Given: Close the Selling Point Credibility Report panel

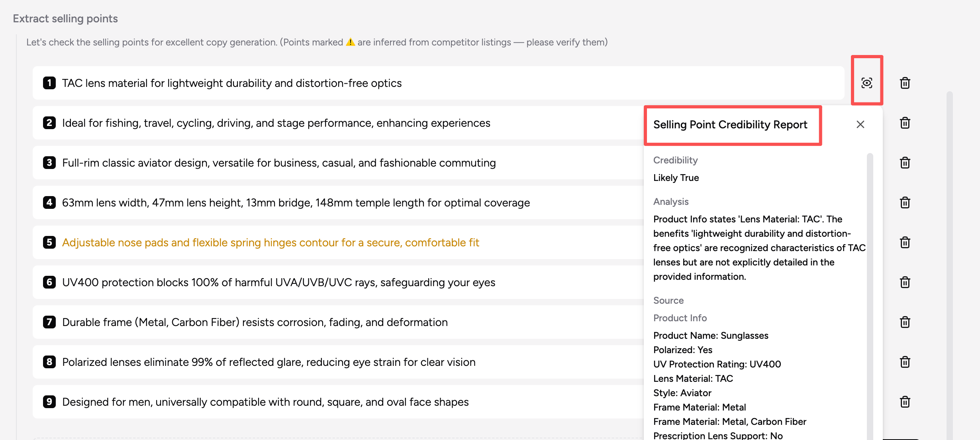Looking at the screenshot, I should click(860, 124).
